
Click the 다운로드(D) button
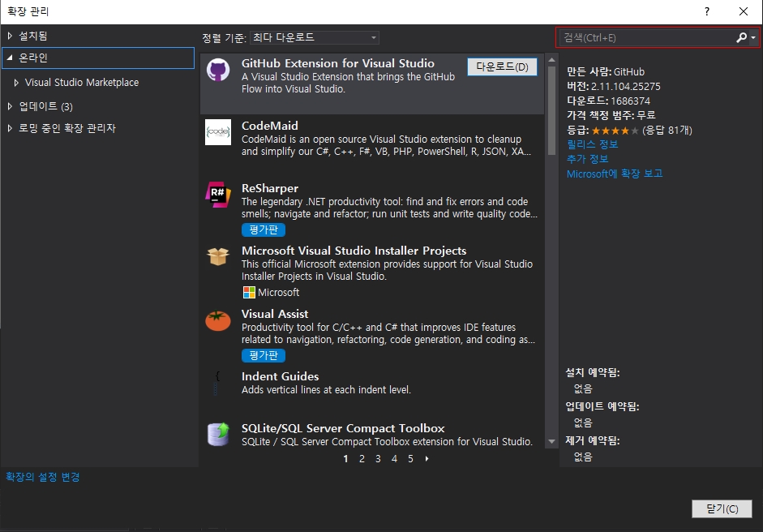point(502,66)
